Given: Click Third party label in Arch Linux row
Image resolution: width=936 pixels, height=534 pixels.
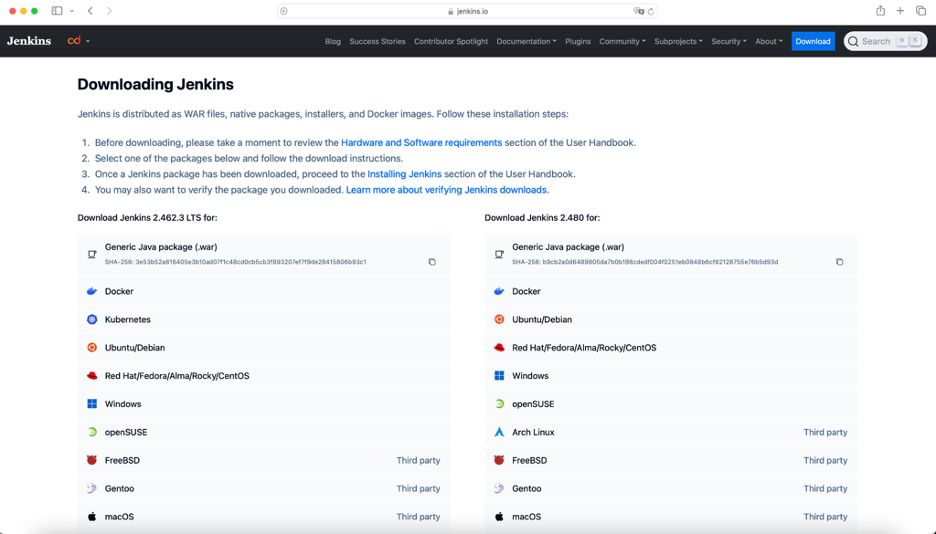Looking at the screenshot, I should [x=825, y=432].
